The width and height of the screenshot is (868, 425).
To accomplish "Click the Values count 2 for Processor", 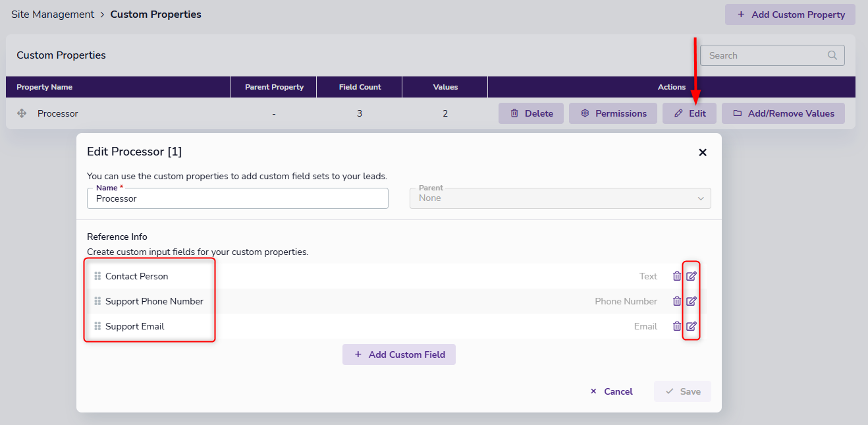I will point(445,113).
